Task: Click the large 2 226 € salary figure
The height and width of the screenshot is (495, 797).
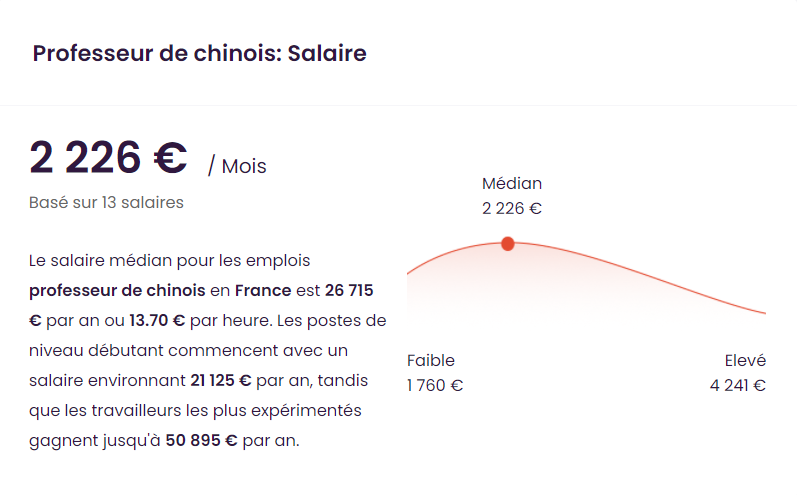Action: click(x=108, y=158)
